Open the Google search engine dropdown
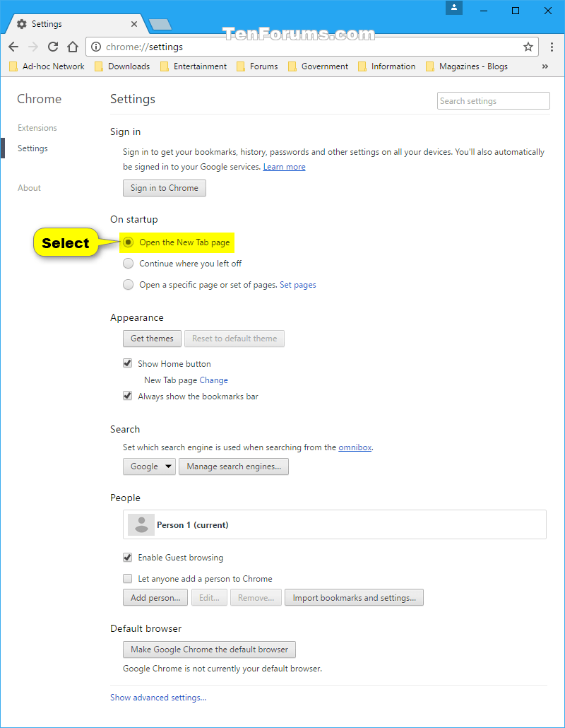Image resolution: width=565 pixels, height=728 pixels. pyautogui.click(x=149, y=466)
